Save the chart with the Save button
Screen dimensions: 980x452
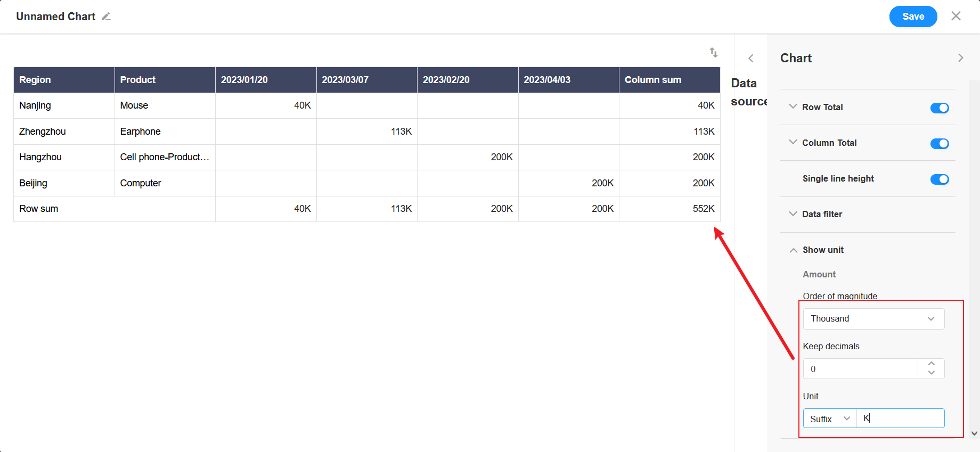pos(913,17)
